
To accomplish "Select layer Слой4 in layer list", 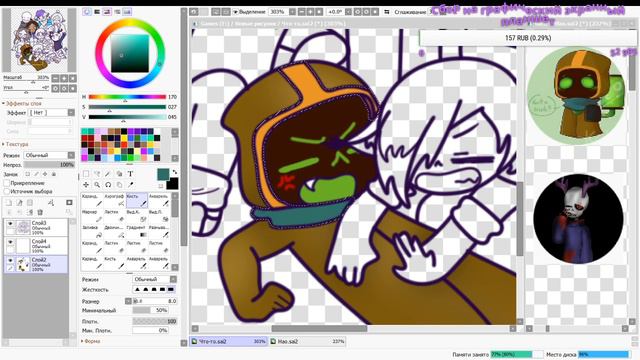I will [x=36, y=245].
